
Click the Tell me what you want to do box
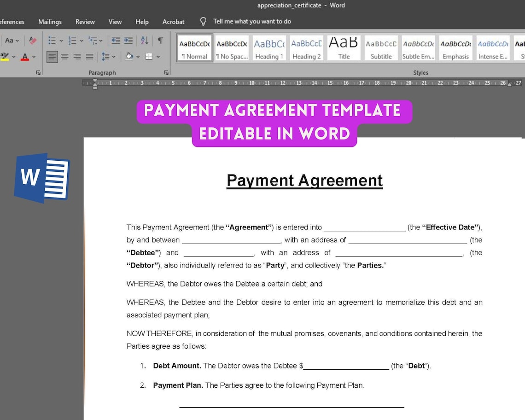tap(251, 21)
